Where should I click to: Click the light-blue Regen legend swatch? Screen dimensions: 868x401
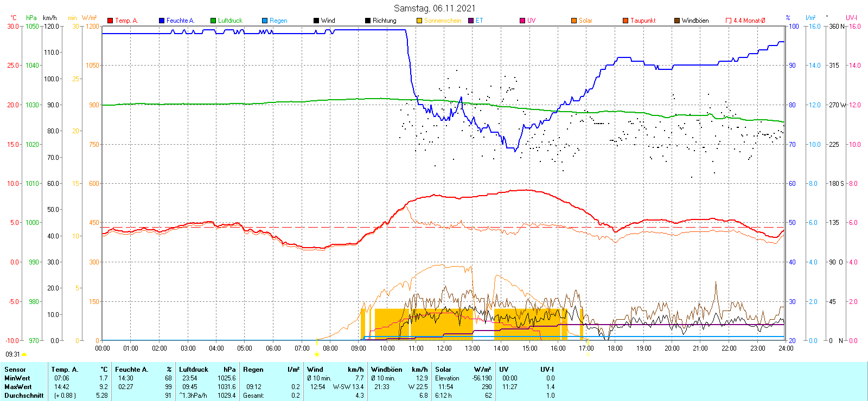point(265,21)
